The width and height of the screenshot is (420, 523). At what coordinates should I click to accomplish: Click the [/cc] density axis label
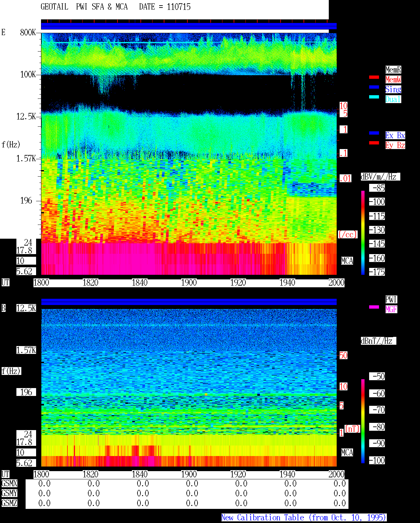(x=347, y=235)
